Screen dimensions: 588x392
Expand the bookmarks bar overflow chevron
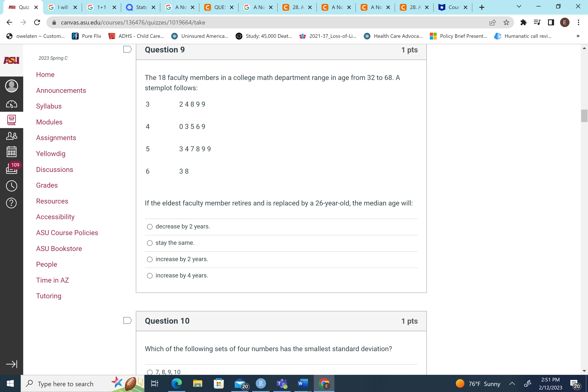[577, 36]
